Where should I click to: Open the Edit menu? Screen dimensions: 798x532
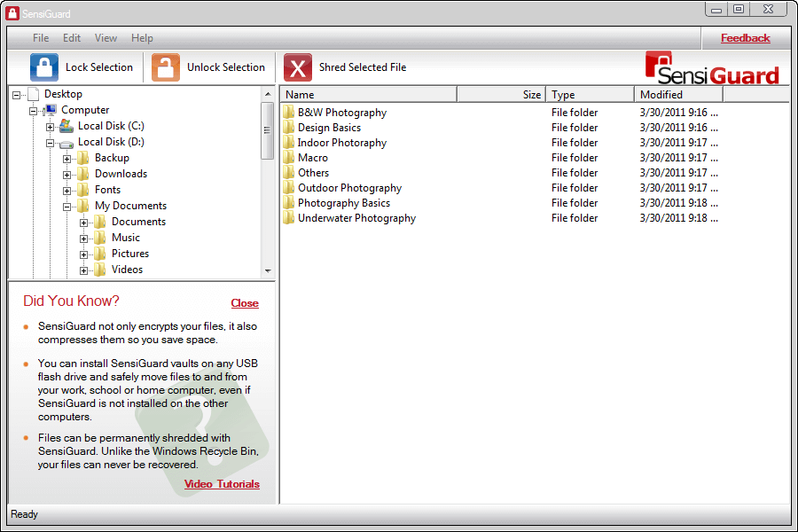(x=71, y=38)
